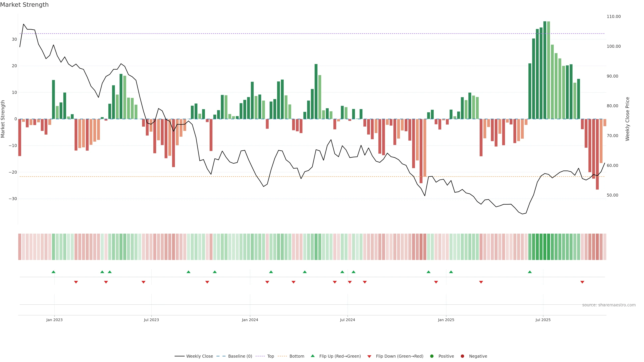Click the Flip Down red triangle legend icon
This screenshot has width=644, height=362.
pyautogui.click(x=369, y=356)
